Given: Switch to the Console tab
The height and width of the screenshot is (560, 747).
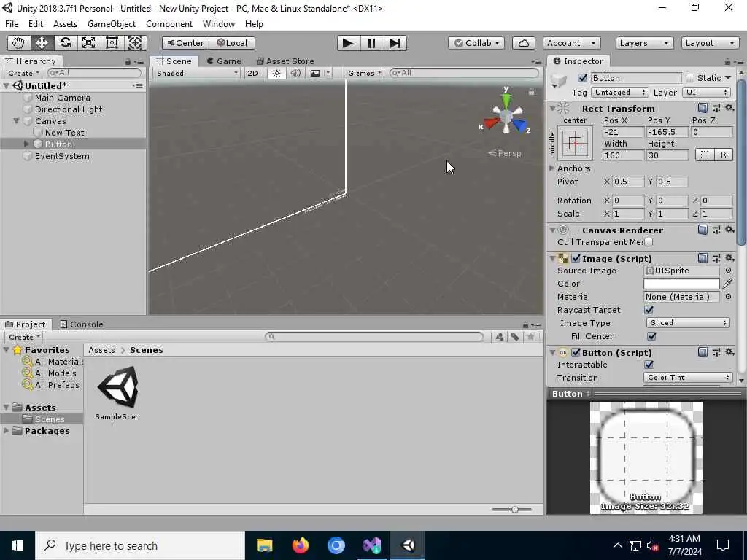Looking at the screenshot, I should point(82,324).
